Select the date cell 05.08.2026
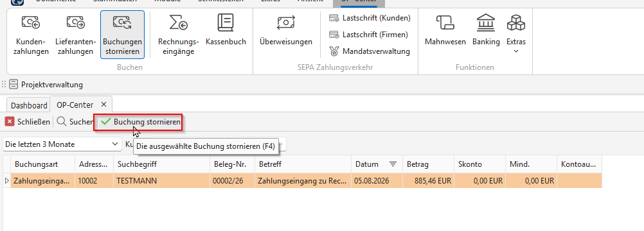The height and width of the screenshot is (231, 644). click(377, 180)
